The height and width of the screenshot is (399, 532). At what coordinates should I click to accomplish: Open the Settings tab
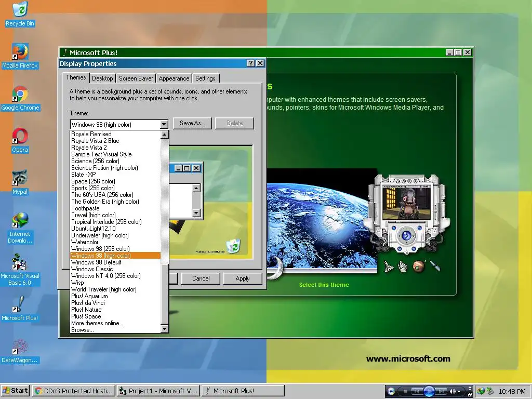(205, 78)
